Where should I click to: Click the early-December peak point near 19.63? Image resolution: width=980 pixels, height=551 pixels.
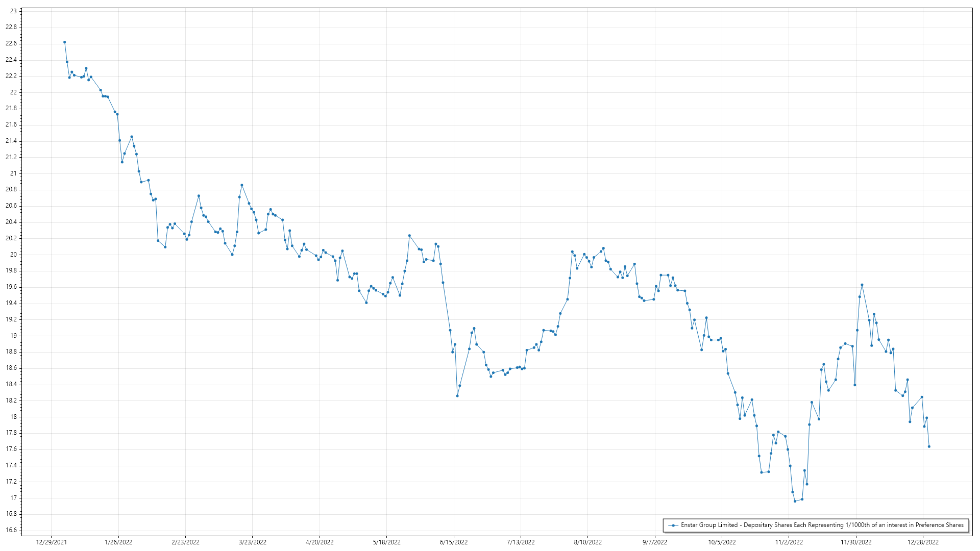[862, 285]
